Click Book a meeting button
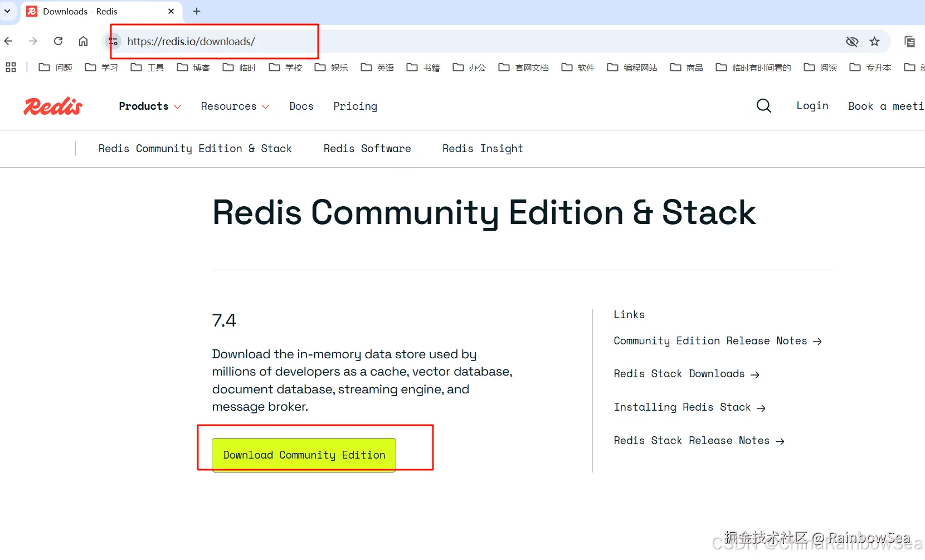Viewport: 925px width, 560px height. [886, 106]
